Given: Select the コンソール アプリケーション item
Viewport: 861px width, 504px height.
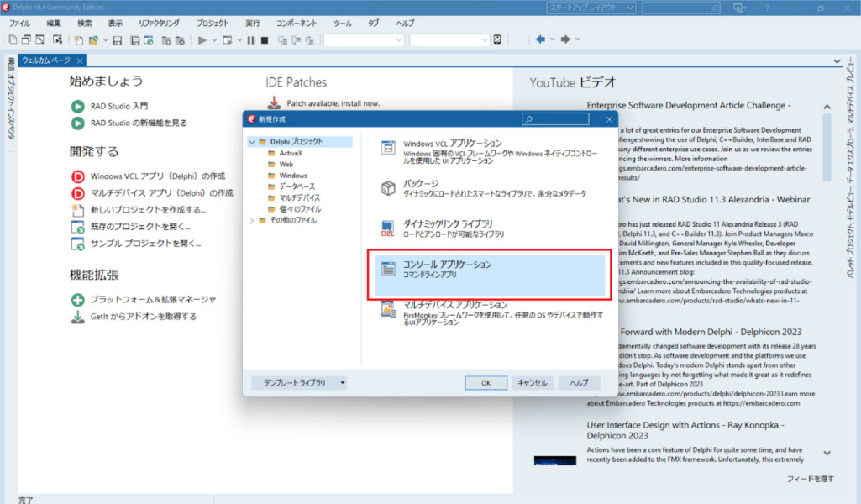Looking at the screenshot, I should click(491, 274).
